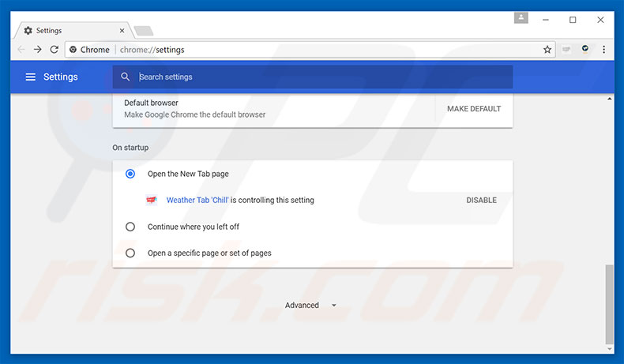The height and width of the screenshot is (364, 624).
Task: Reload the settings page
Action: pos(55,49)
